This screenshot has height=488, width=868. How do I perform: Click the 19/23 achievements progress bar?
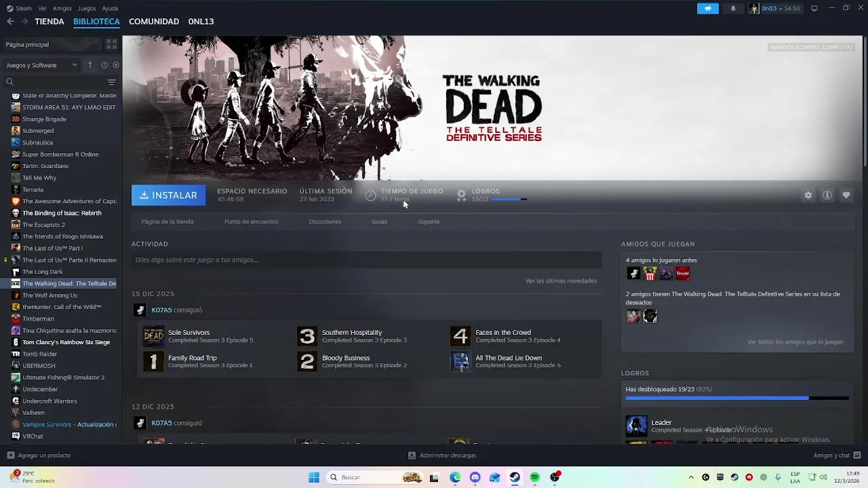coord(737,399)
